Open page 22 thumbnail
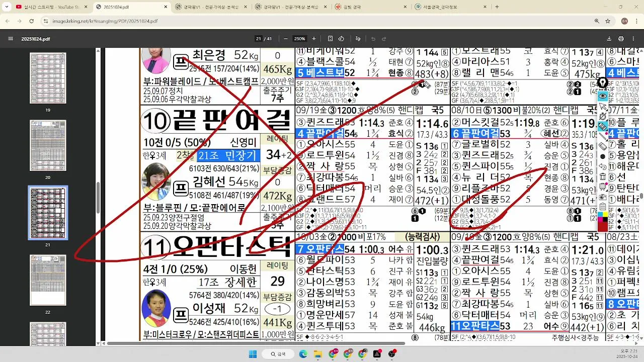Image resolution: width=644 pixels, height=362 pixels. (48, 280)
